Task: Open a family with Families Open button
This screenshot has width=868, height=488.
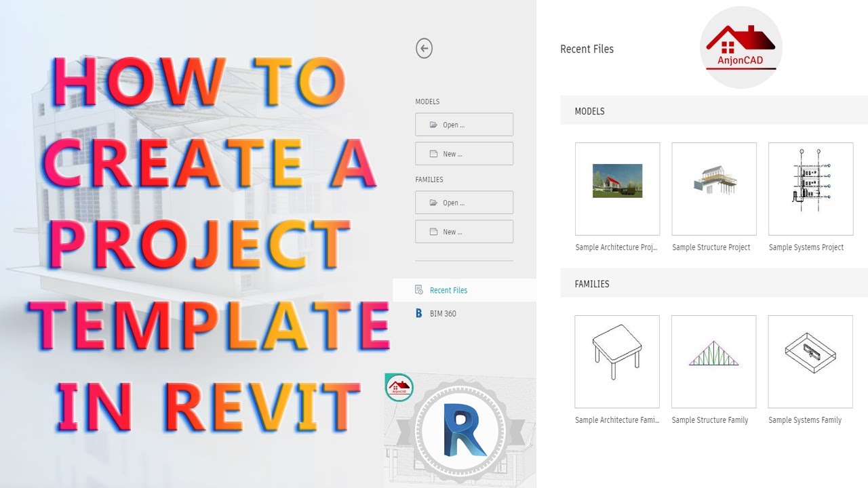Action: point(464,203)
